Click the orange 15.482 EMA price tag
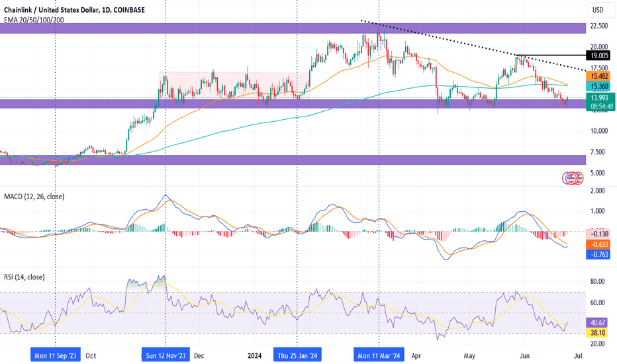Viewport: 617px width, 364px height. (x=598, y=76)
